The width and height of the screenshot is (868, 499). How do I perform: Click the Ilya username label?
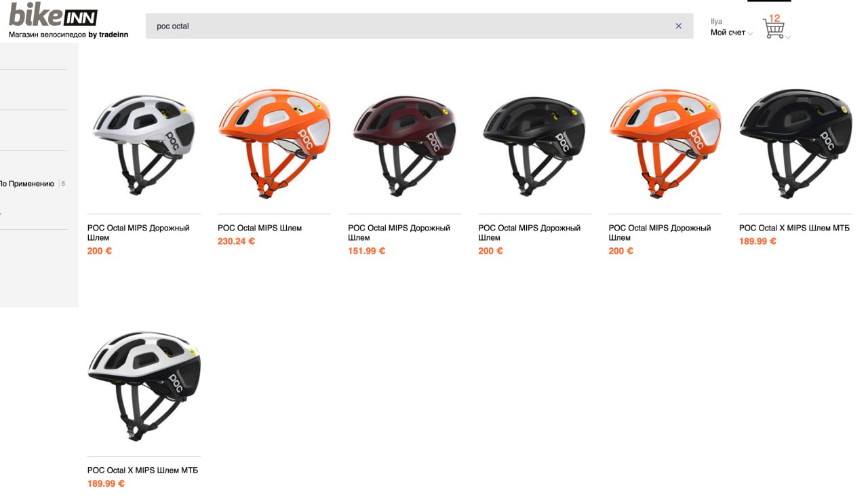pyautogui.click(x=716, y=22)
